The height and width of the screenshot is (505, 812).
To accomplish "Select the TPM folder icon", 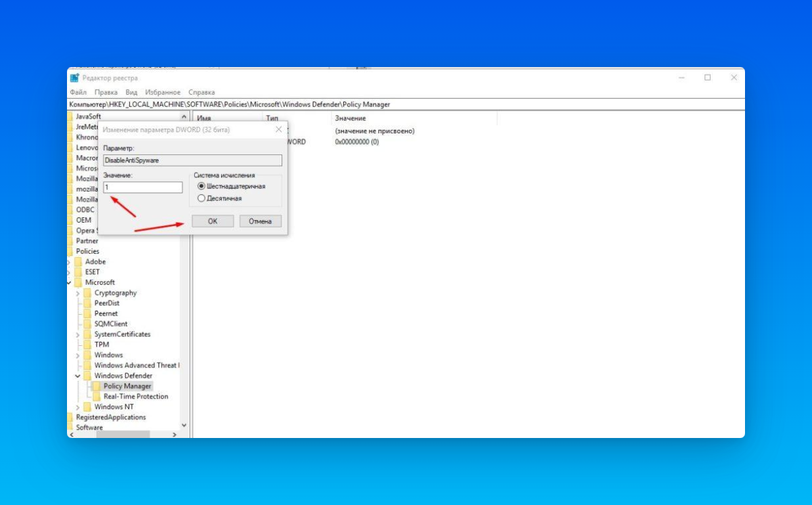I will (88, 345).
